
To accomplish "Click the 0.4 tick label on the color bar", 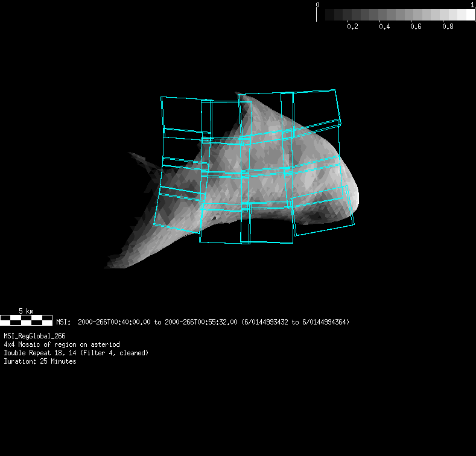I will click(384, 27).
